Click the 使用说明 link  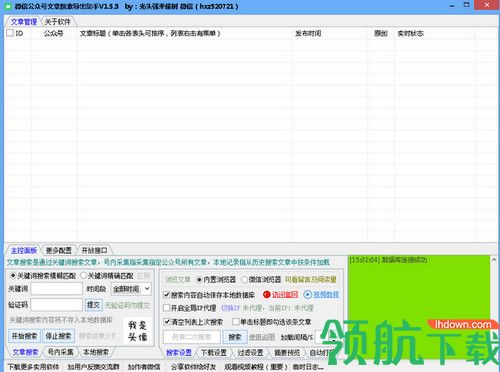(262, 337)
